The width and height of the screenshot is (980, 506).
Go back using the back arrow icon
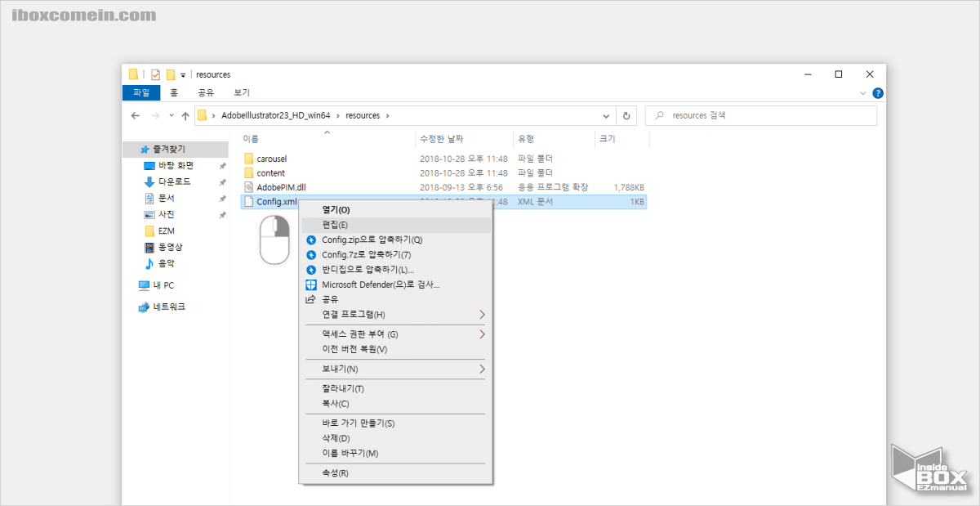pos(136,115)
